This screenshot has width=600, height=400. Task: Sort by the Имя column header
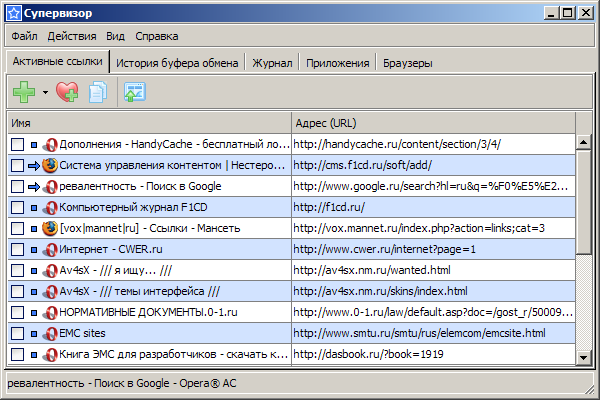149,123
